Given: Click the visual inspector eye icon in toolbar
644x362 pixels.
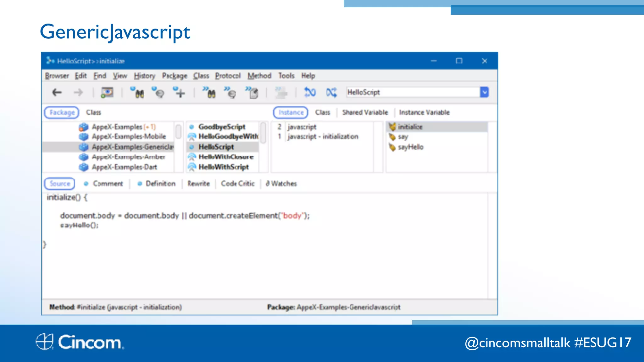Looking at the screenshot, I should click(107, 92).
